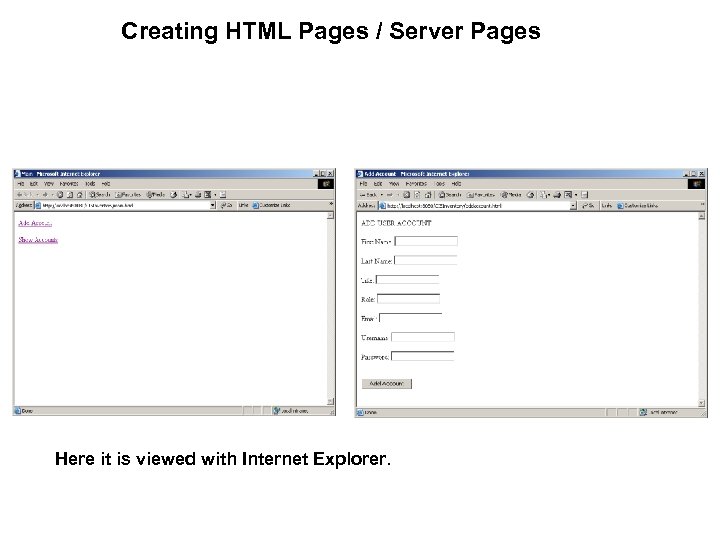Image resolution: width=720 pixels, height=540 pixels.
Task: Click Edit icon in Add Account window toolbar
Action: click(568, 195)
